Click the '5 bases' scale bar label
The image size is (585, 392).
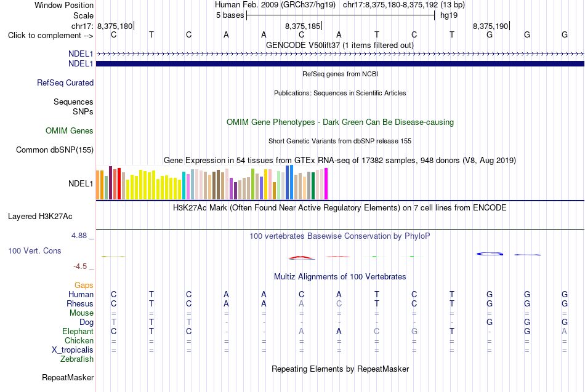(x=230, y=15)
